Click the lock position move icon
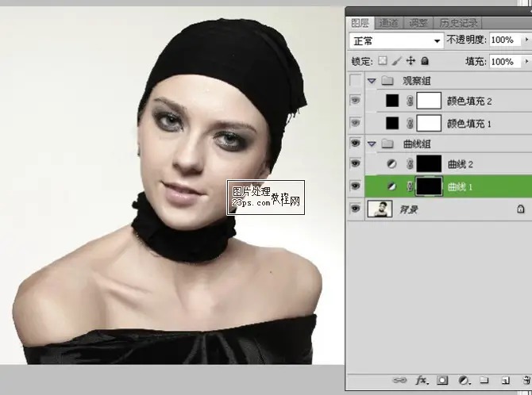The width and height of the screenshot is (532, 395). [x=411, y=60]
